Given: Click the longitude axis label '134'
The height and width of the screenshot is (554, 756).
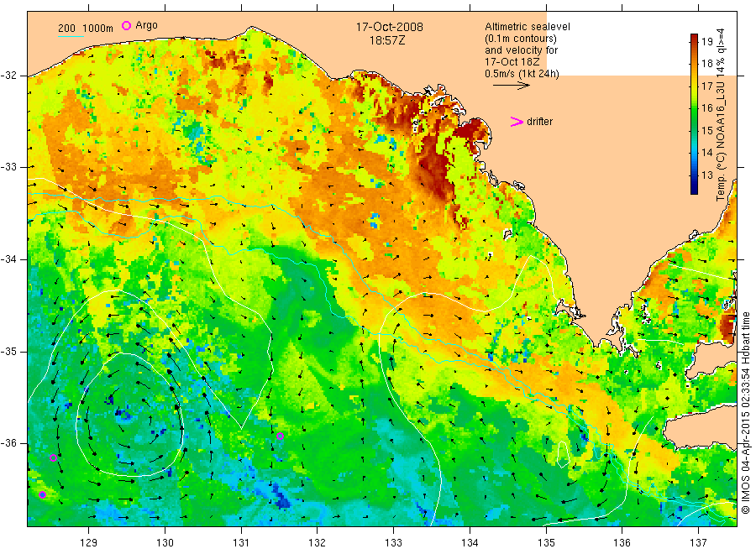Looking at the screenshot, I should [470, 543].
